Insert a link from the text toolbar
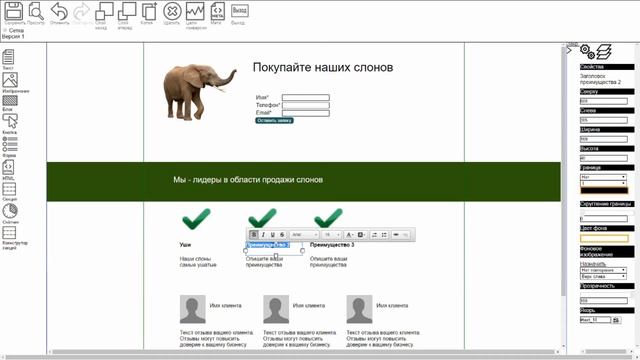The height and width of the screenshot is (360, 640). click(x=396, y=235)
